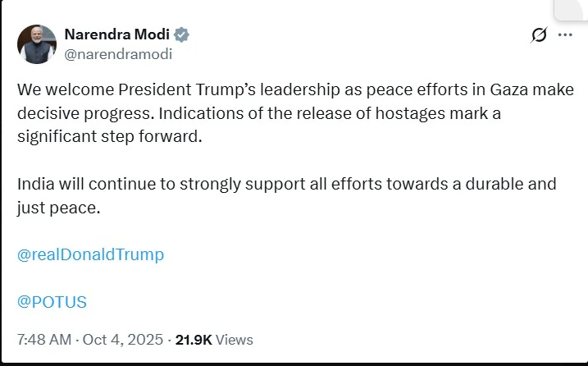Follow the @POTUS mention link
This screenshot has width=588, height=366.
click(52, 302)
